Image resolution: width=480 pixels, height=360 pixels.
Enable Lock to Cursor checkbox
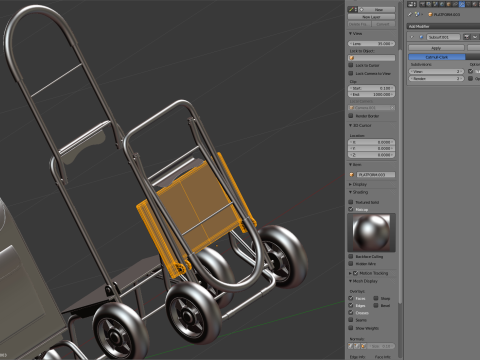click(351, 65)
